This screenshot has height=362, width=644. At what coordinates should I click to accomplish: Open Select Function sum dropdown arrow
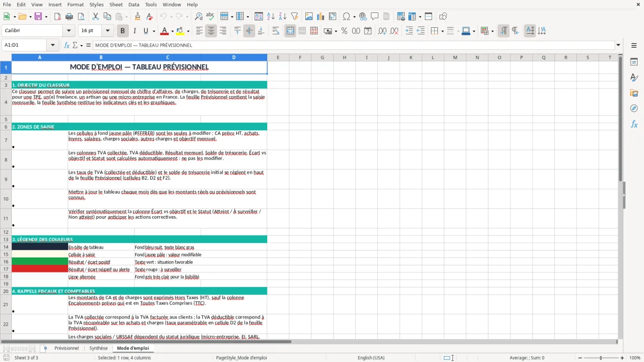82,46
